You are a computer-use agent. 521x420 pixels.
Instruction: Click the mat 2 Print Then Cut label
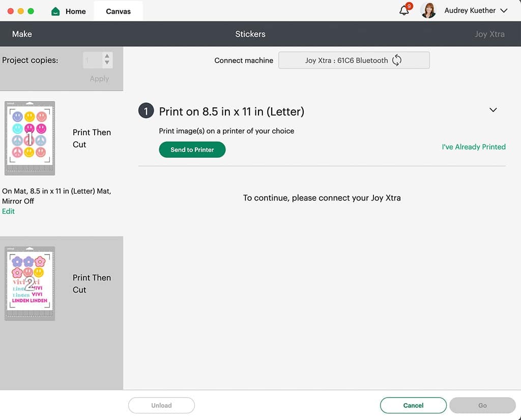click(92, 284)
